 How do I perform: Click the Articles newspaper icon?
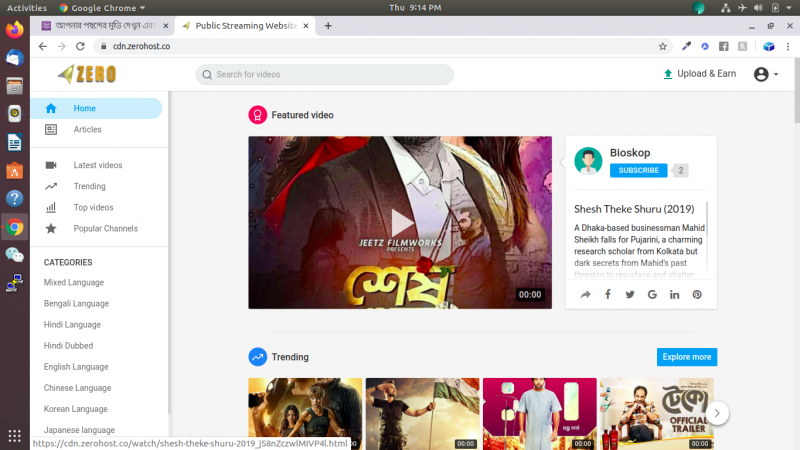(51, 130)
